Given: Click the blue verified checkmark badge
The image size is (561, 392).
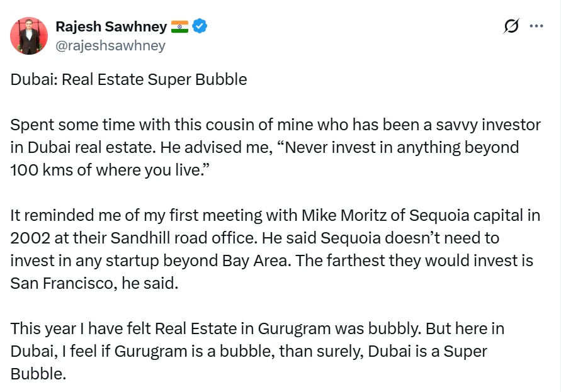Looking at the screenshot, I should (x=200, y=26).
